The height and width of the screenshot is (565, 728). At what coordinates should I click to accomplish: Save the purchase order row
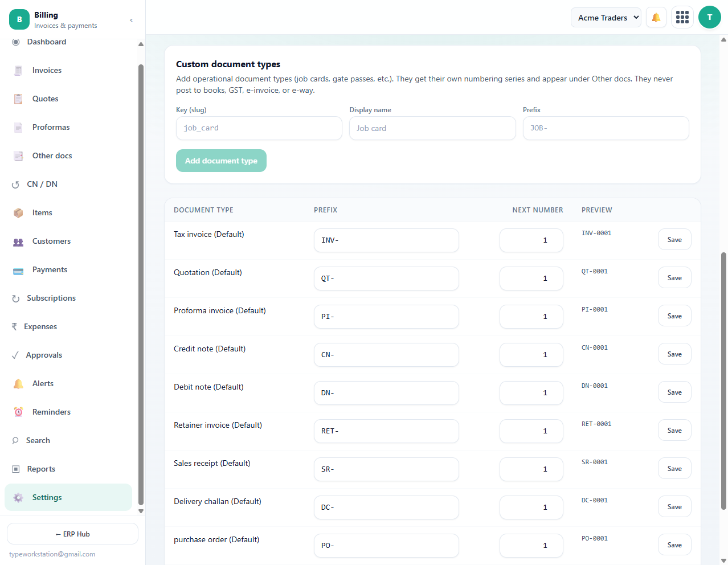coord(674,545)
